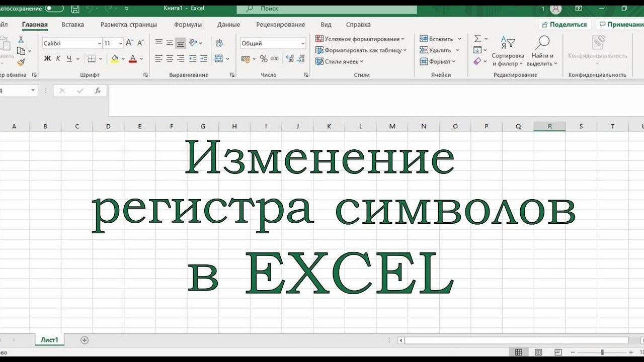This screenshot has height=362, width=644.
Task: Click the Поиск search box
Action: [x=327, y=9]
